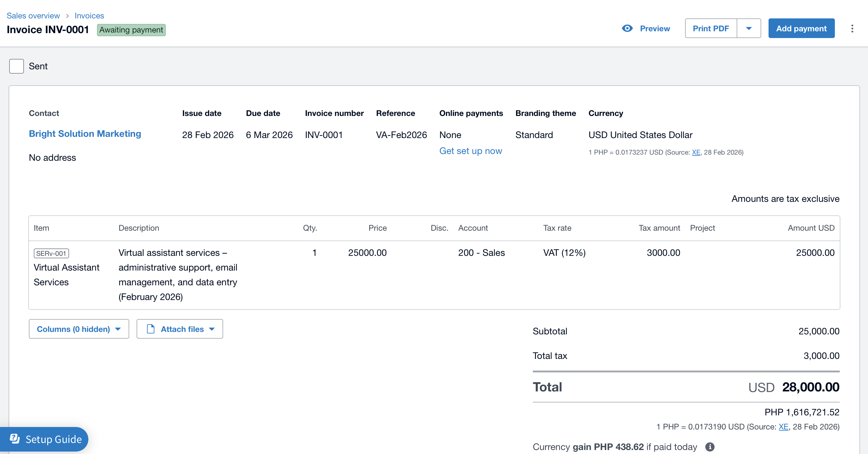Image resolution: width=868 pixels, height=454 pixels.
Task: Open Bright Solution Marketing contact
Action: tap(85, 134)
